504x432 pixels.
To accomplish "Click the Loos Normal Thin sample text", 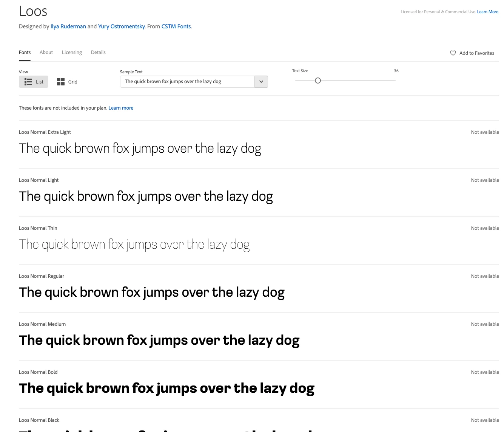I will (134, 245).
